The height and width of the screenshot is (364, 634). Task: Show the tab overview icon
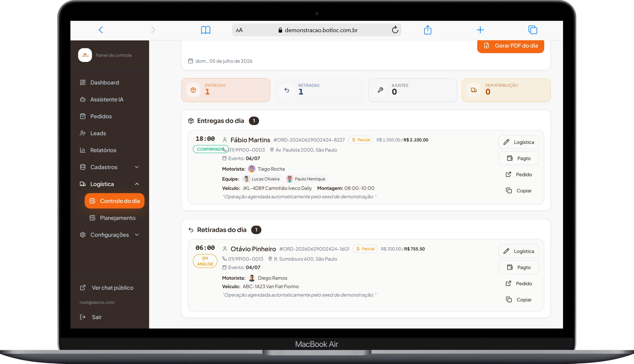pos(532,30)
